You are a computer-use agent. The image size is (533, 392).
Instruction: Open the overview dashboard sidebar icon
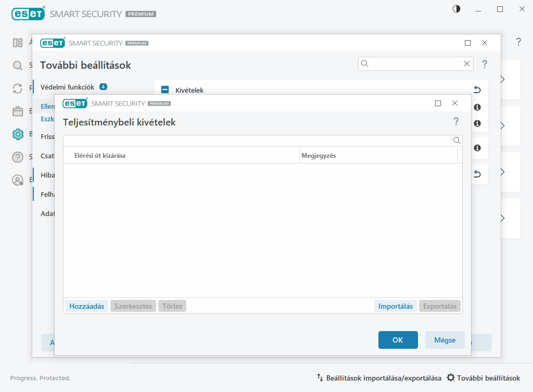coord(18,43)
